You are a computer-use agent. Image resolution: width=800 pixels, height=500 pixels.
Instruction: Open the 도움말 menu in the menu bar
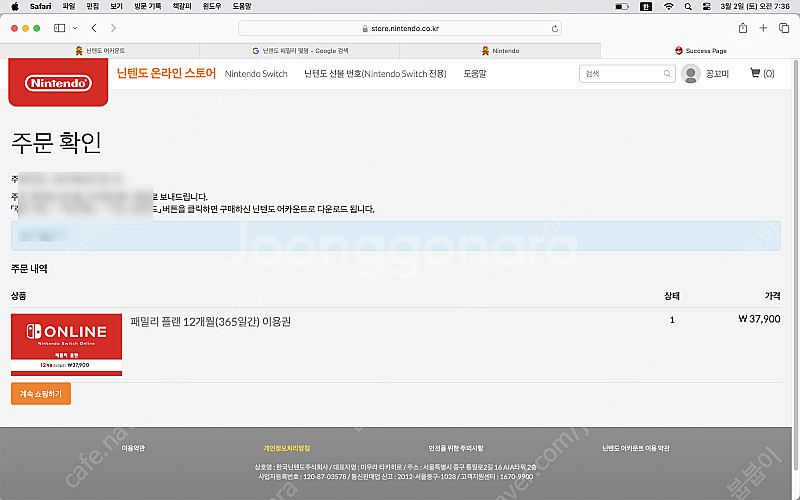coord(242,7)
